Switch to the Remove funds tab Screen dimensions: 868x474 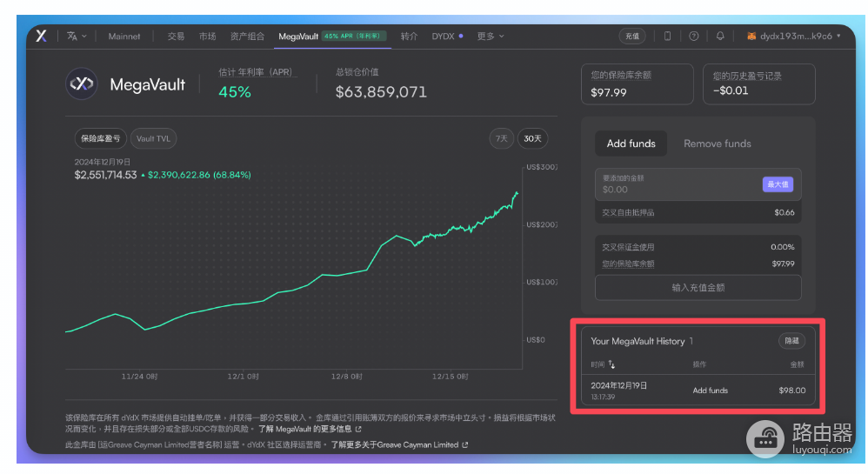(x=717, y=144)
